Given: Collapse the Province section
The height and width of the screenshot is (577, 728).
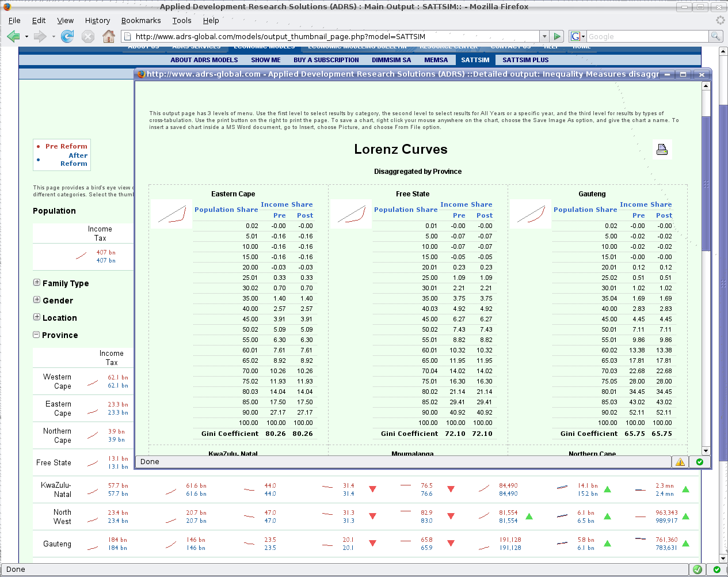Looking at the screenshot, I should click(x=37, y=335).
